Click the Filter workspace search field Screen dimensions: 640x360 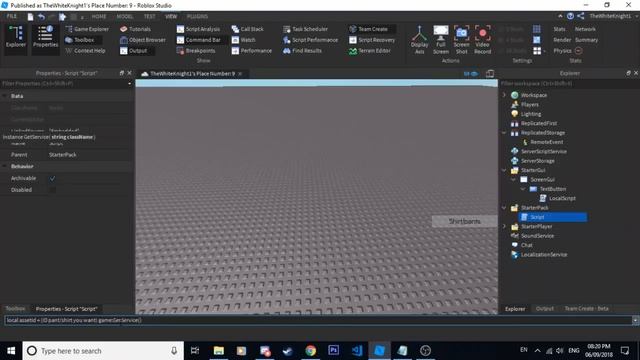569,84
